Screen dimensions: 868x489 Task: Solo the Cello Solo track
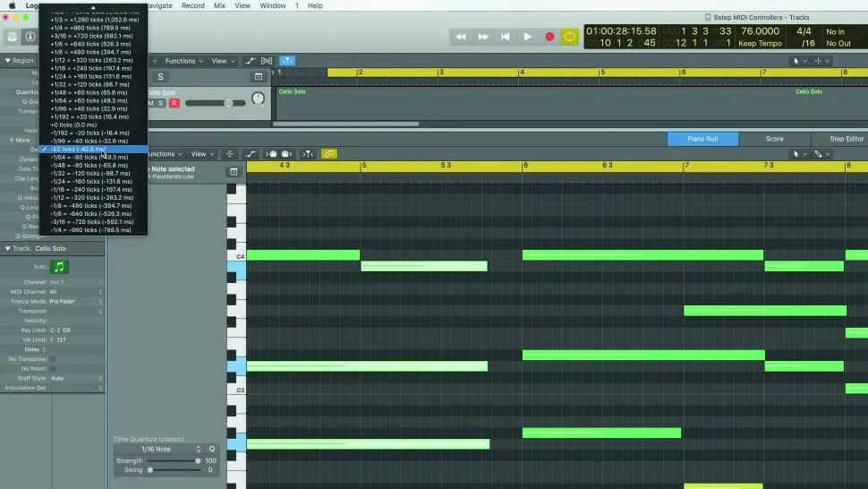coord(161,103)
